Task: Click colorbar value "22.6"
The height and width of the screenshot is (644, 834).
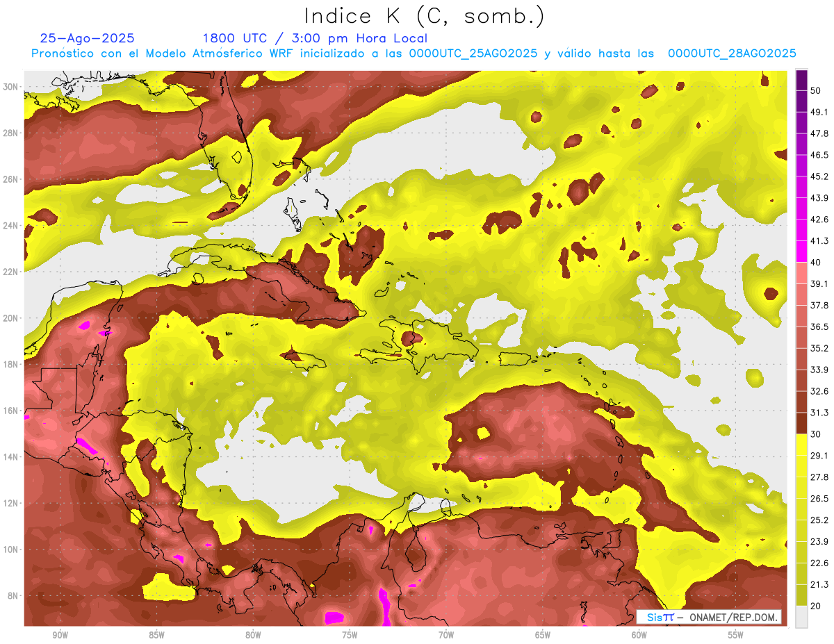Action: point(819,563)
